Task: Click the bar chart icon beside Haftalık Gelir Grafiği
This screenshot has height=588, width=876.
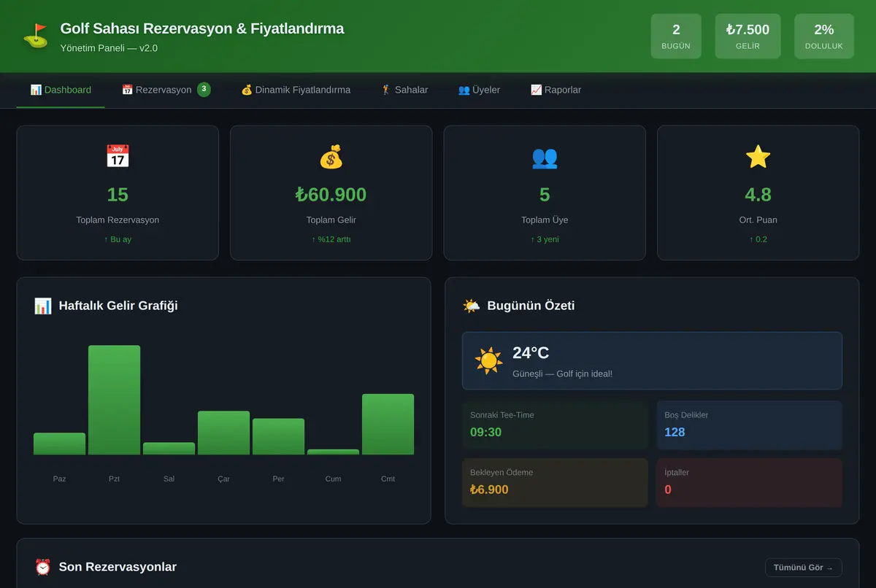Action: click(43, 306)
